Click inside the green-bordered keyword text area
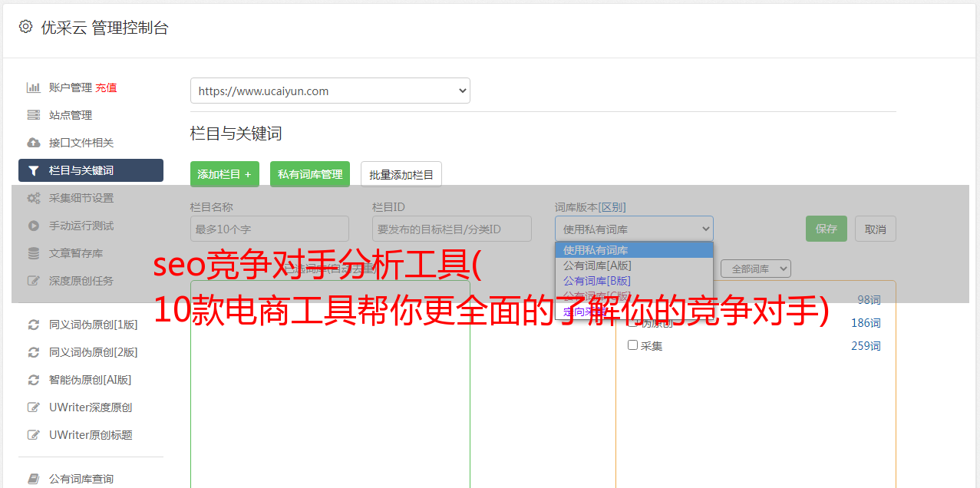 (330, 384)
